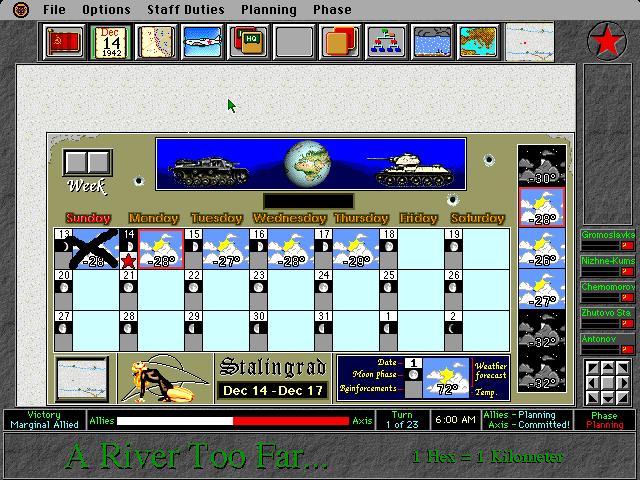Click the red star emblem button

(607, 41)
